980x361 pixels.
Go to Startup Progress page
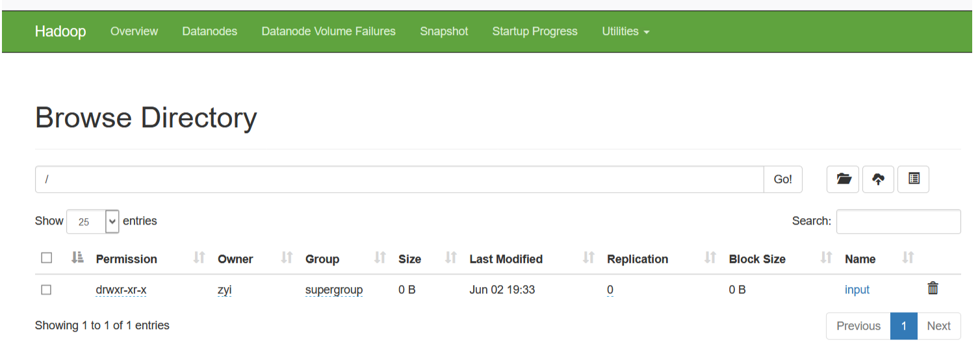coord(535,31)
